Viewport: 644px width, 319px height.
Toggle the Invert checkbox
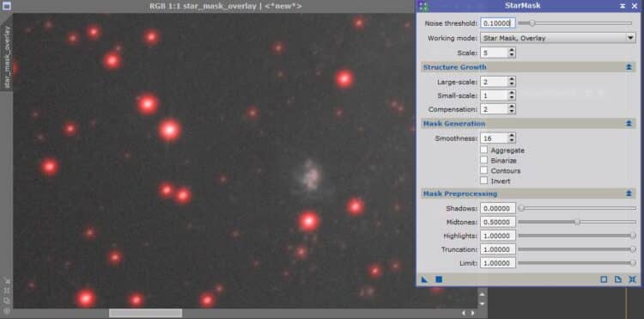tap(483, 181)
